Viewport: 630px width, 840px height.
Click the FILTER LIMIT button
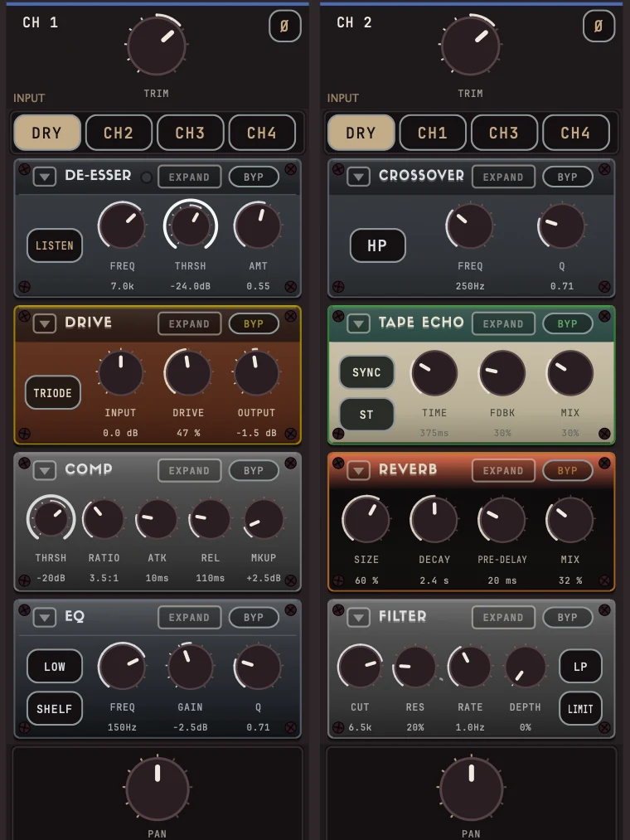(x=580, y=709)
